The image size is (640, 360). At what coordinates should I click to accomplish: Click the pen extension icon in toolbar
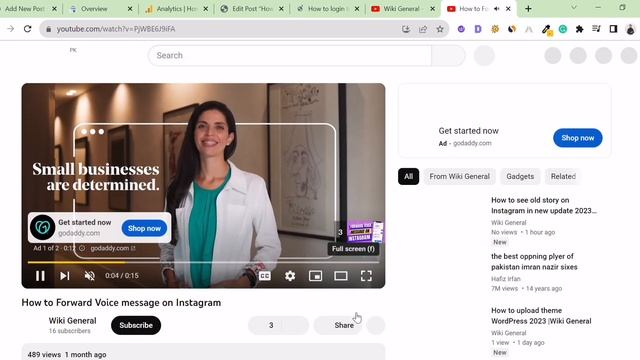pos(546,30)
